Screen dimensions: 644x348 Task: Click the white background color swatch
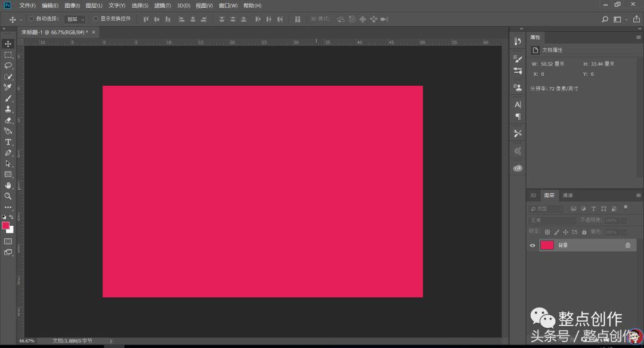point(11,231)
